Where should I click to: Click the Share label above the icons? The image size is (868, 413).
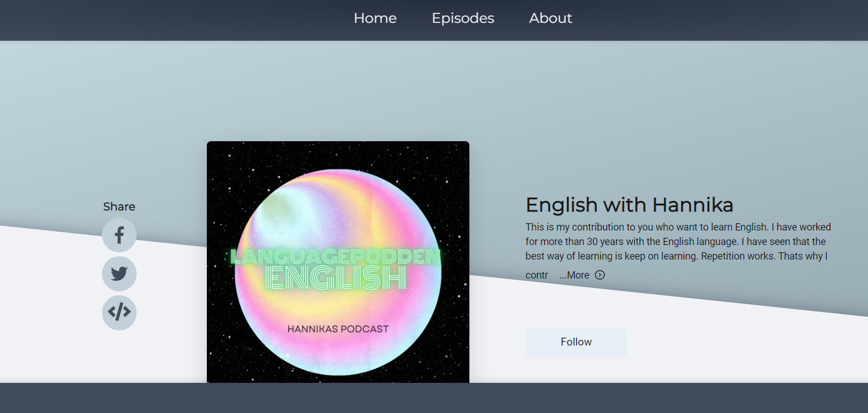click(x=119, y=206)
